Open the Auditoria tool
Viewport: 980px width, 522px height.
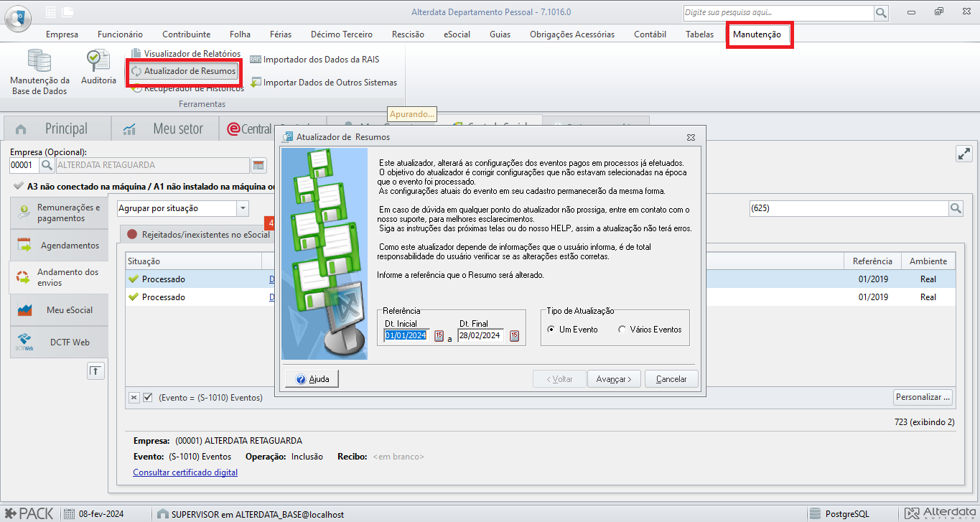click(98, 68)
